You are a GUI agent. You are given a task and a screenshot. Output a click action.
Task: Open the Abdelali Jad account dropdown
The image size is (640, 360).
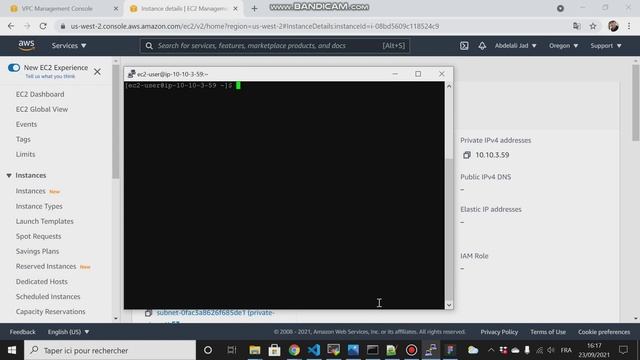[516, 46]
